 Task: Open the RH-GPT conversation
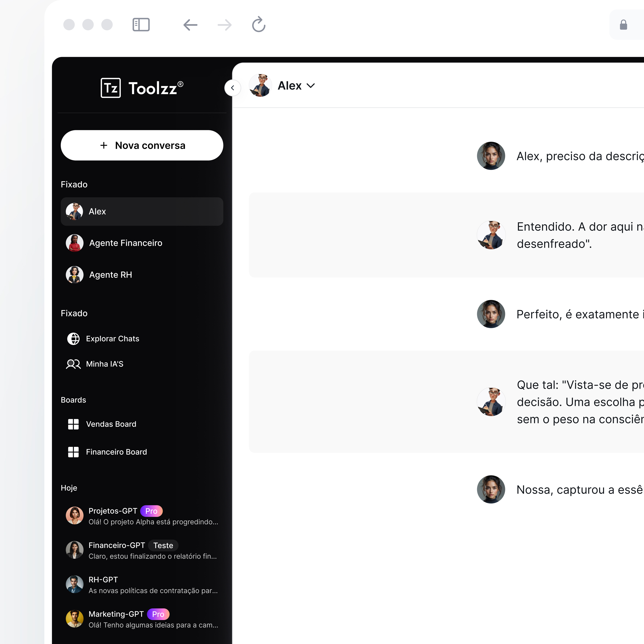pyautogui.click(x=142, y=584)
